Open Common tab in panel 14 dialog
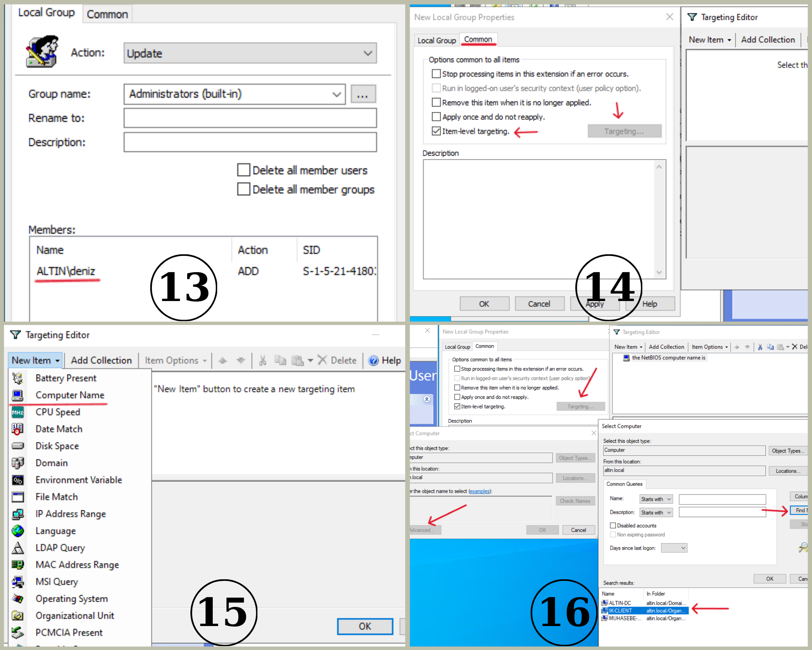The image size is (812, 650). pos(478,39)
